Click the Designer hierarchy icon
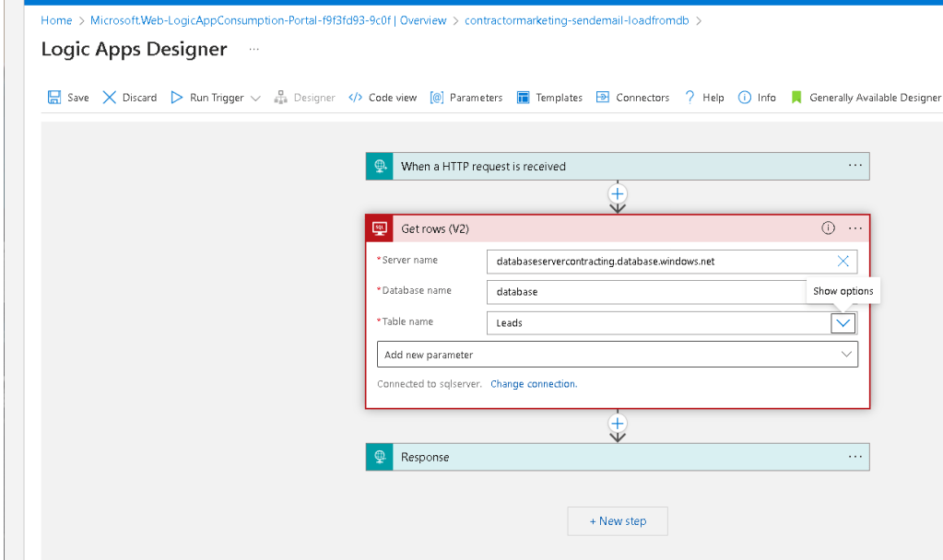Image resolution: width=943 pixels, height=560 pixels. coord(280,98)
